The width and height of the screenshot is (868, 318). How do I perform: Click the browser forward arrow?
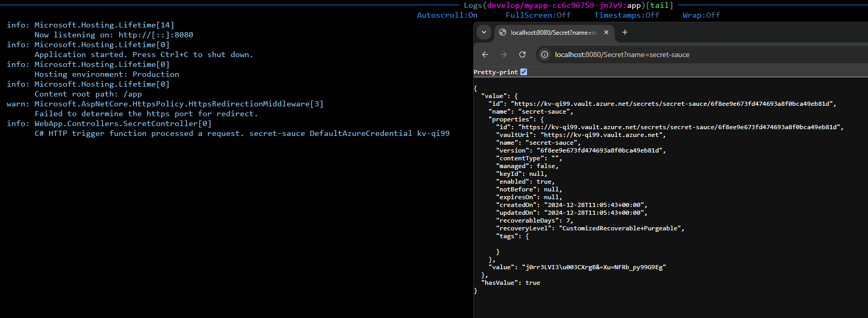point(504,54)
